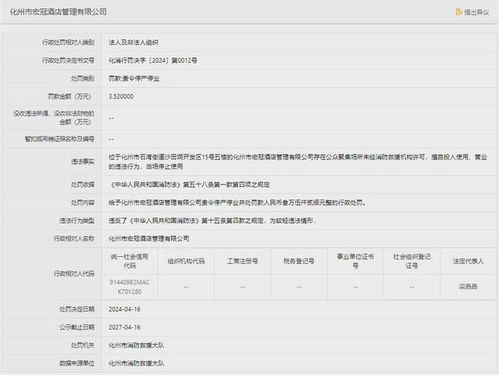Click the text 违反了《中华人民共和国消防法》第十五条

click(x=212, y=220)
